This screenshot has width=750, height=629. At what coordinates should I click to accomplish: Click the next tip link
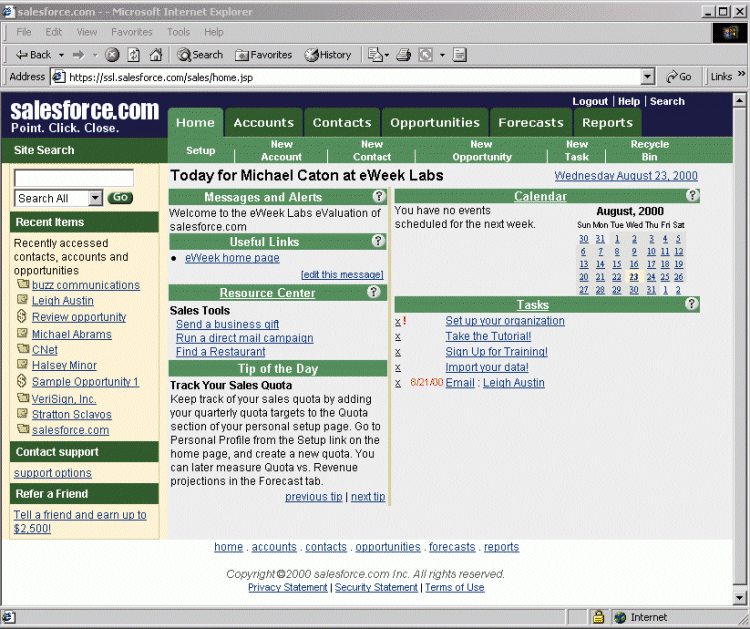pos(368,497)
